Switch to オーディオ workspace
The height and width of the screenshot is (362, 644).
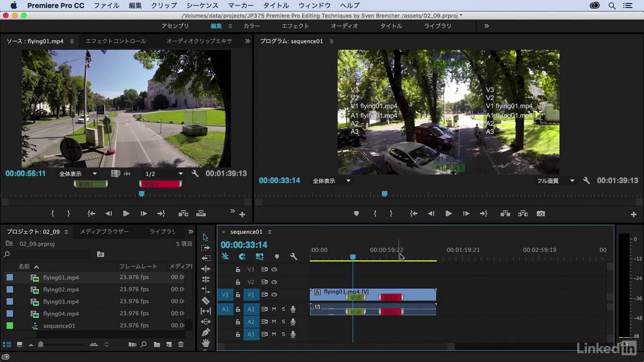coord(344,26)
